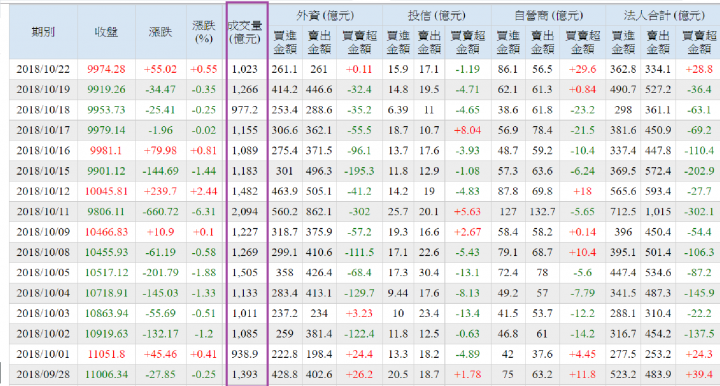Click the 外資(億元) group header
Viewport: 720px width, 386px height.
point(325,16)
